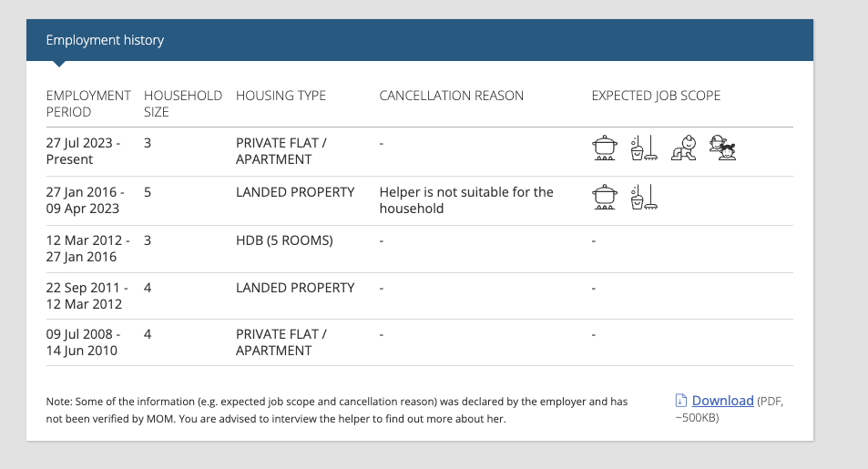Click cooking pot icon in 2016-2023 row
The width and height of the screenshot is (868, 469).
(605, 197)
